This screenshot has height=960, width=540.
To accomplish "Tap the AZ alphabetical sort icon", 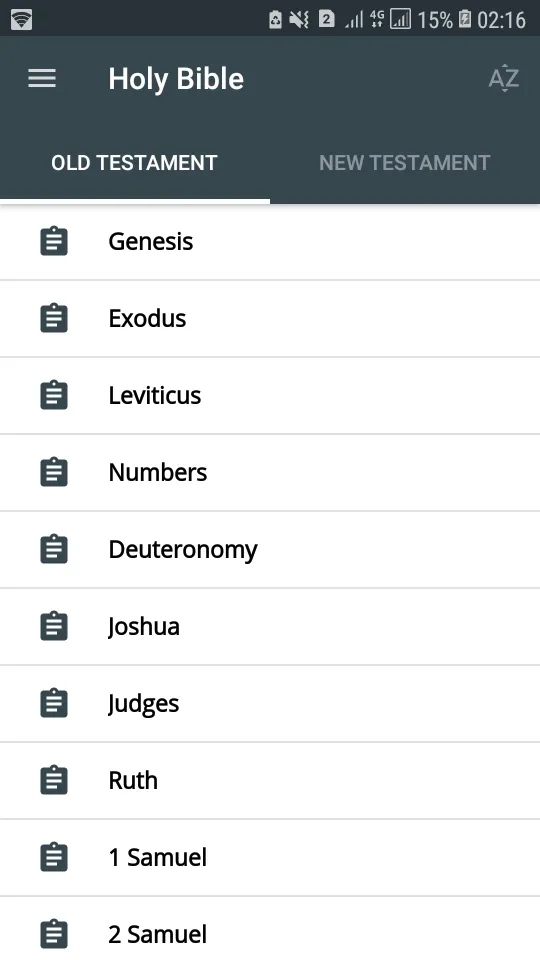I will [504, 78].
